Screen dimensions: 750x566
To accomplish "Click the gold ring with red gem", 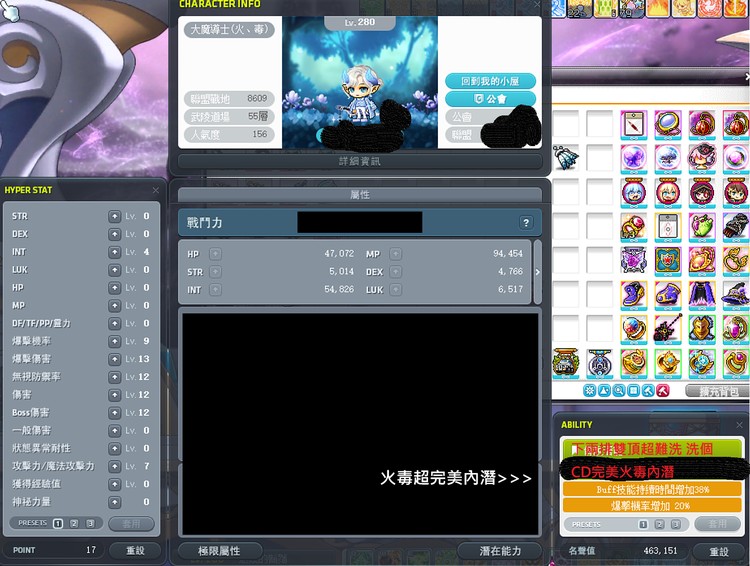I will tap(634, 226).
